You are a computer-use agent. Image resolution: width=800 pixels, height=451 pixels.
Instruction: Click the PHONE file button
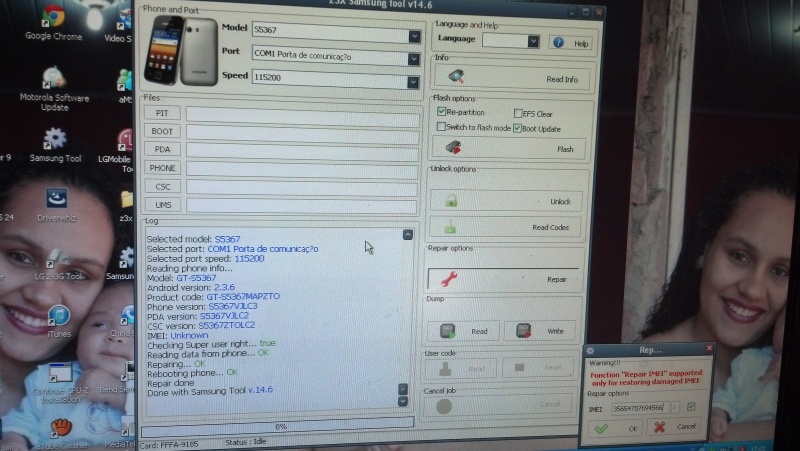(x=162, y=168)
